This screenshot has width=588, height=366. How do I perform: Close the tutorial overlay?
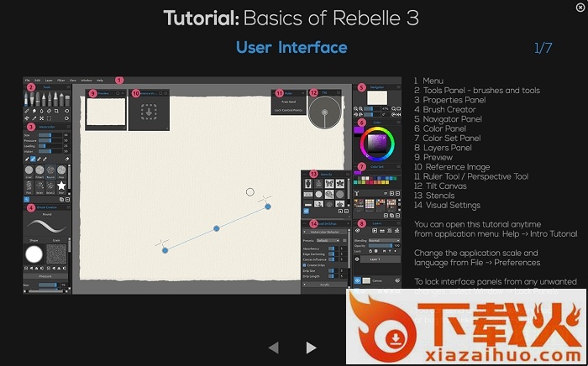580,8
